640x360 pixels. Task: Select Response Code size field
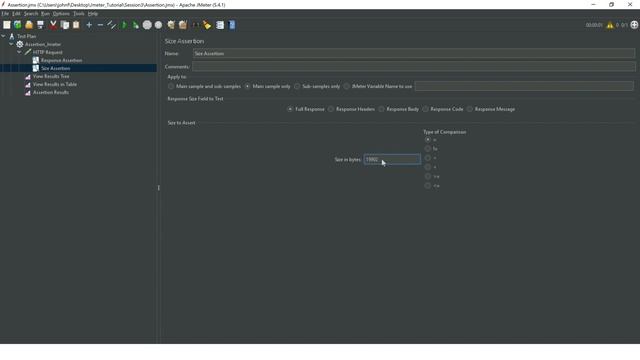click(x=426, y=109)
